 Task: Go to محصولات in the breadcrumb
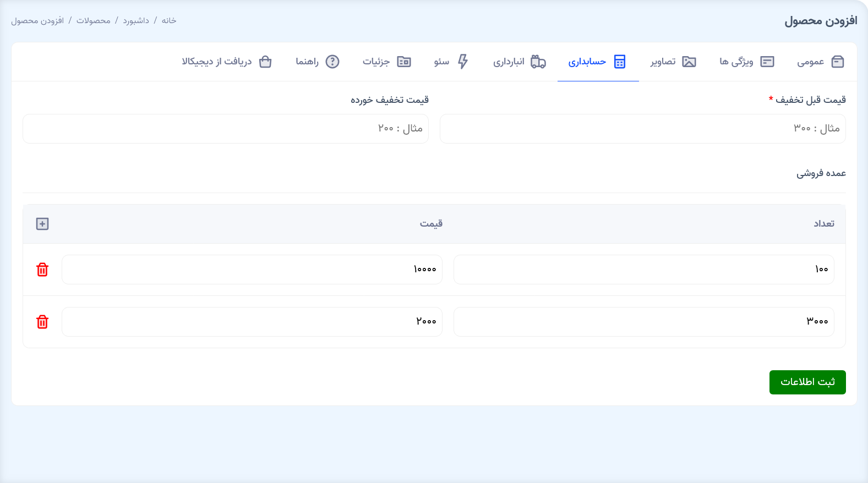point(93,21)
